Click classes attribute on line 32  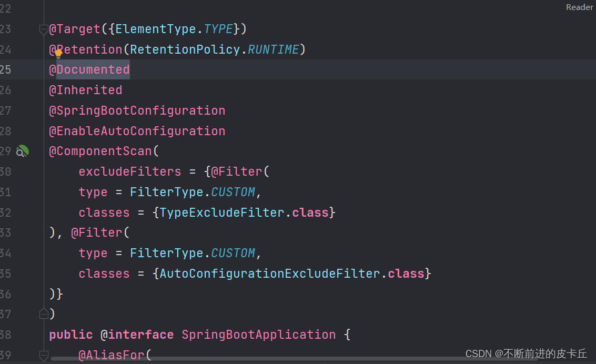(x=104, y=213)
